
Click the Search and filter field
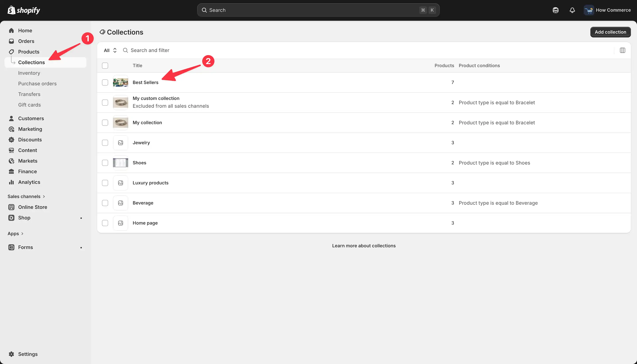click(x=366, y=50)
